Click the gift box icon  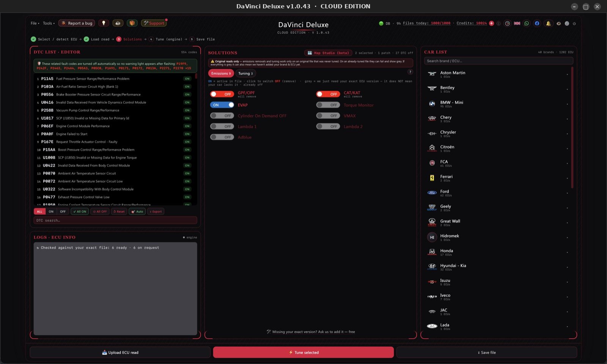pos(132,23)
